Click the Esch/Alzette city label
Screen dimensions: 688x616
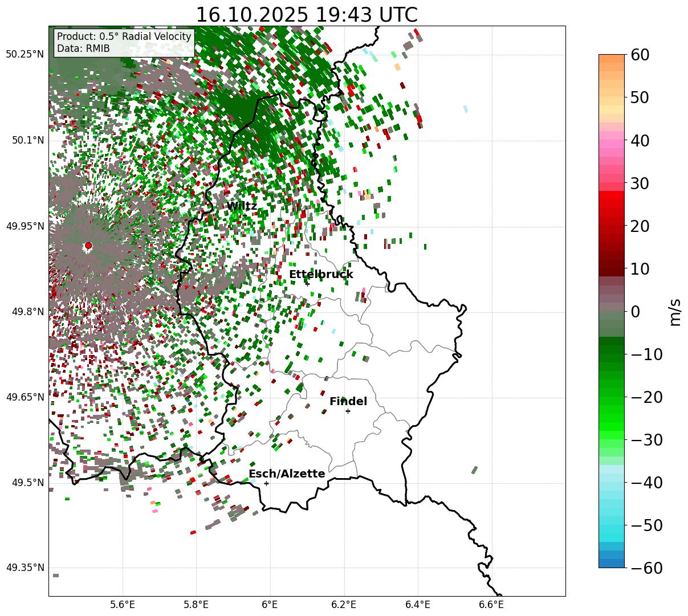pos(287,474)
